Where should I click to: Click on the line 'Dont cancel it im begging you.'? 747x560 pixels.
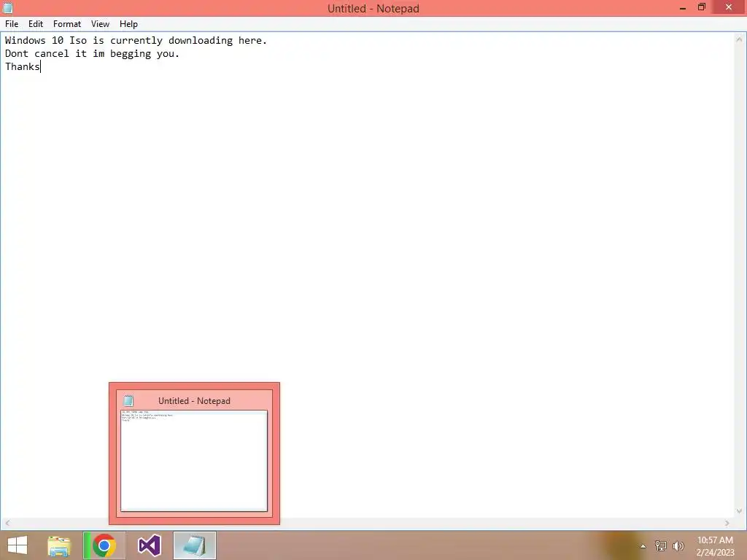[93, 54]
